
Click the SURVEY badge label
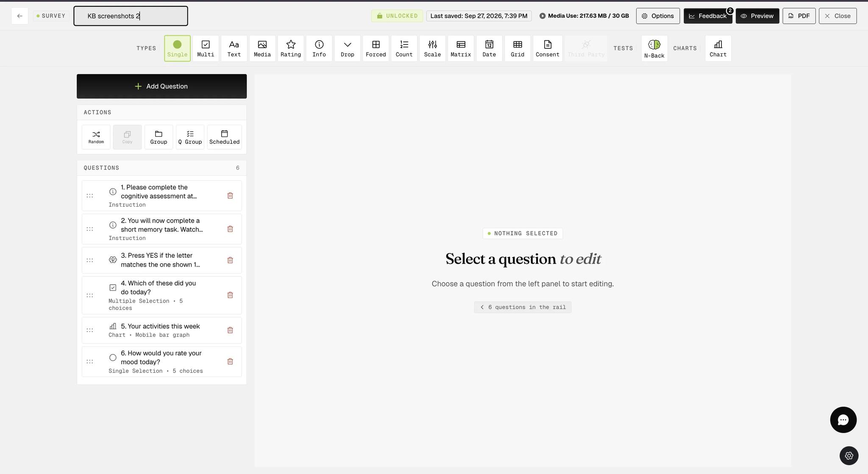(51, 16)
